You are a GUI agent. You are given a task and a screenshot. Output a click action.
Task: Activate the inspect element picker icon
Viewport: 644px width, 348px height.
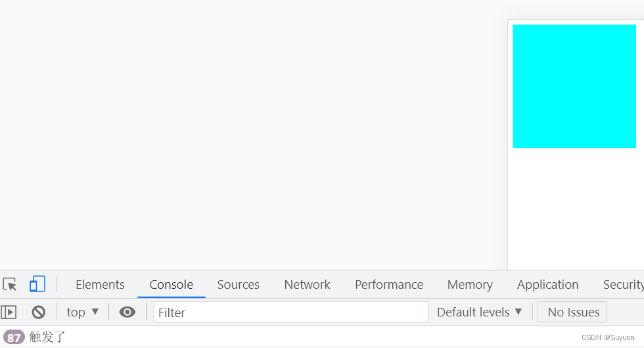[10, 284]
